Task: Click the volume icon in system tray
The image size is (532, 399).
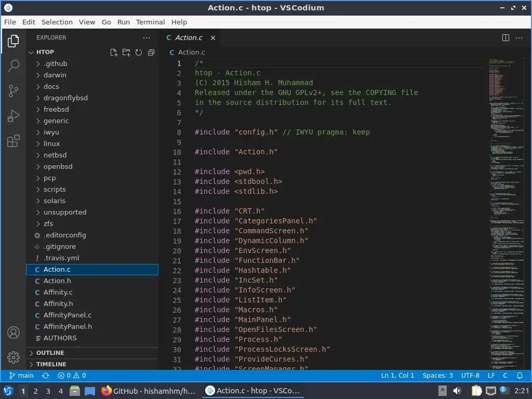Action: coord(457,391)
